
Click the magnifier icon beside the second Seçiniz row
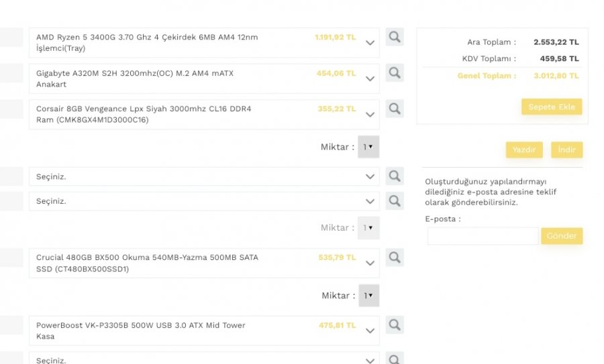(395, 200)
